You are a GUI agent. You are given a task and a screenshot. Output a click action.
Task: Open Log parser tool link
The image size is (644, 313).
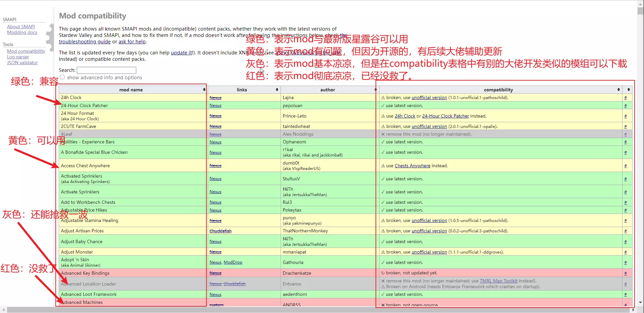point(18,57)
